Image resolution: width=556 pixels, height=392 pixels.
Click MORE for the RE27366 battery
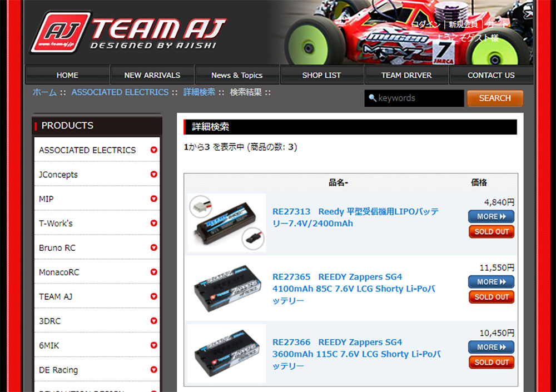click(491, 347)
